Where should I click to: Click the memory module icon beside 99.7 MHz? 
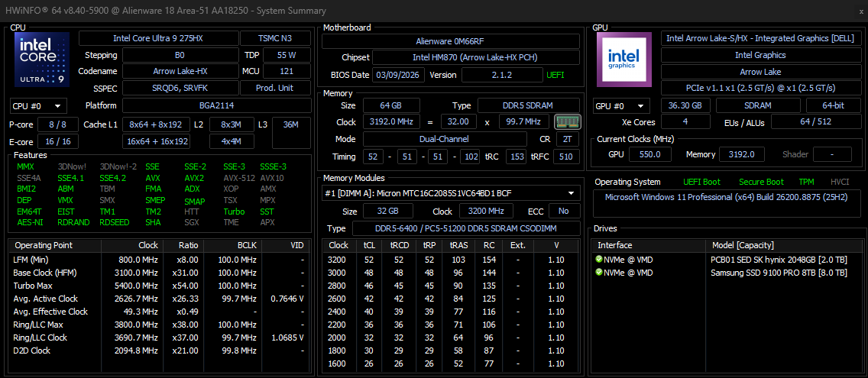coord(568,121)
